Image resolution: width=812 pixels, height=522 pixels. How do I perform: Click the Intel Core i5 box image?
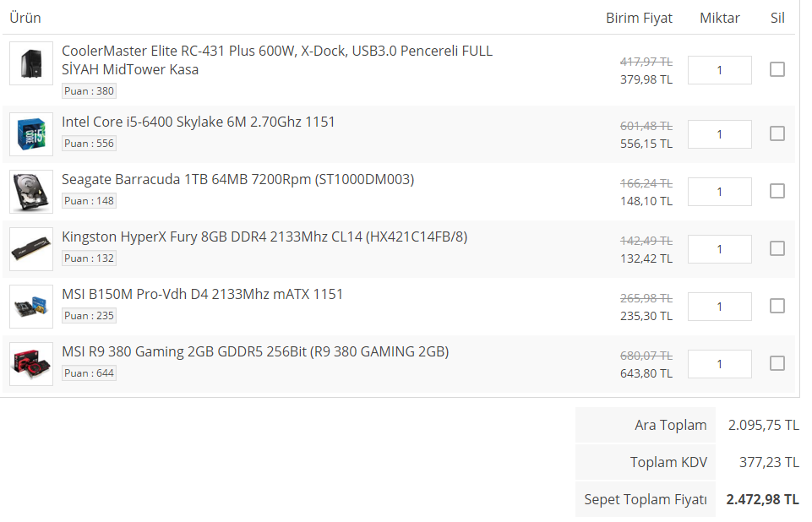coord(31,134)
